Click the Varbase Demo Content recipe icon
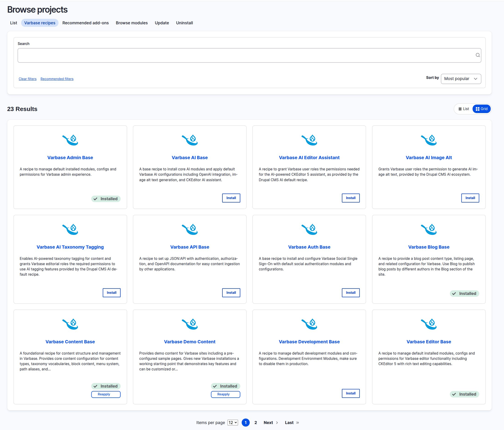The image size is (504, 430). click(x=189, y=324)
